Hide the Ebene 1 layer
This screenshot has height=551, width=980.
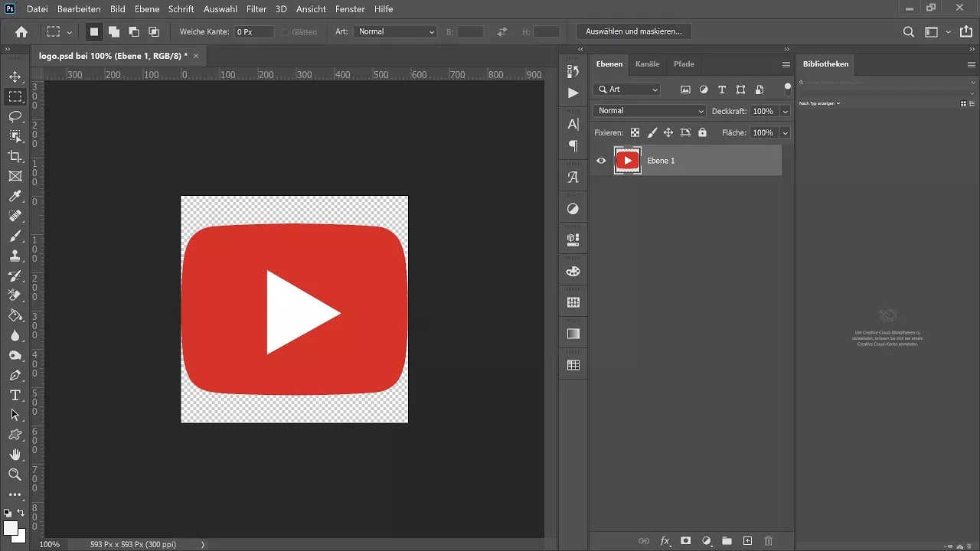601,161
